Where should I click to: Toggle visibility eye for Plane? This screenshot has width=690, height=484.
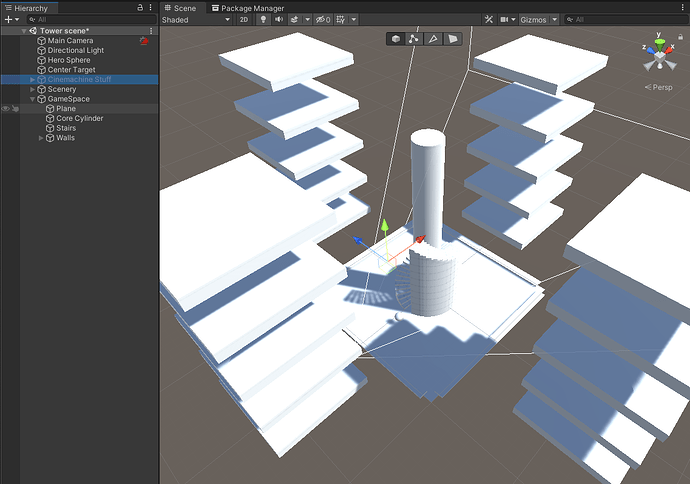coord(6,109)
